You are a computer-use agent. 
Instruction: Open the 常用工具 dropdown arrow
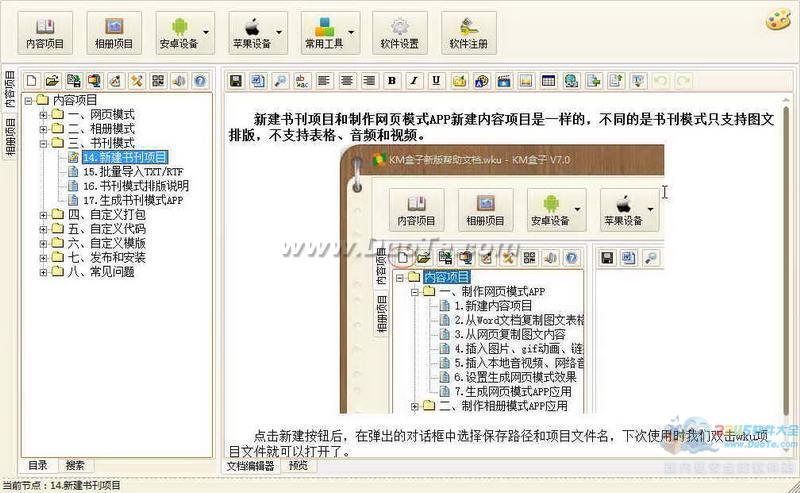tap(352, 32)
